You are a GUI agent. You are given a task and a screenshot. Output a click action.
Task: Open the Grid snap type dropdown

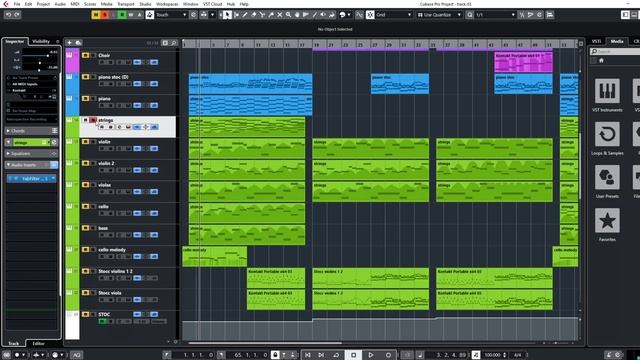393,15
